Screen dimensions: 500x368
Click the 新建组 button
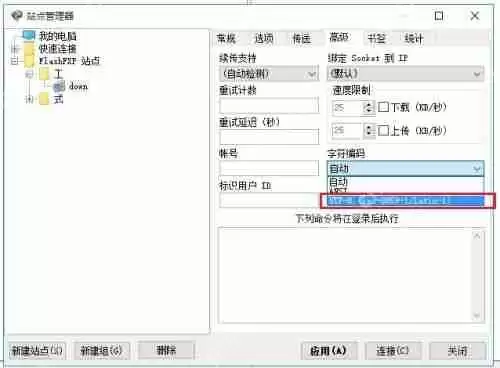[x=101, y=350]
